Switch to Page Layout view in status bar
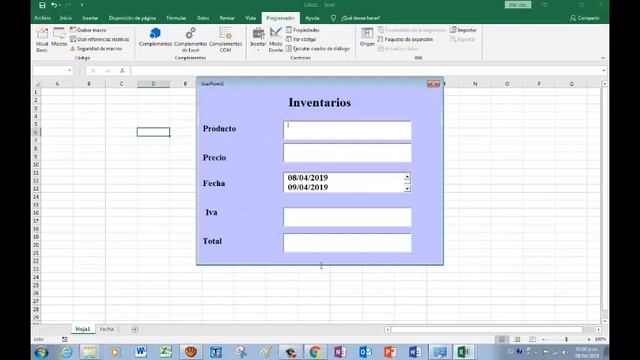The width and height of the screenshot is (640, 360). click(517, 339)
